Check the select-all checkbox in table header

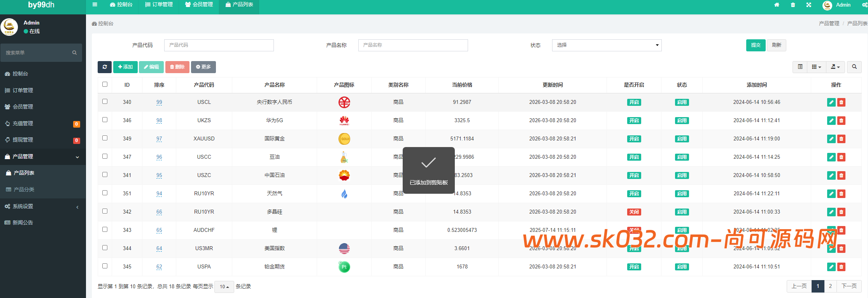pos(105,84)
